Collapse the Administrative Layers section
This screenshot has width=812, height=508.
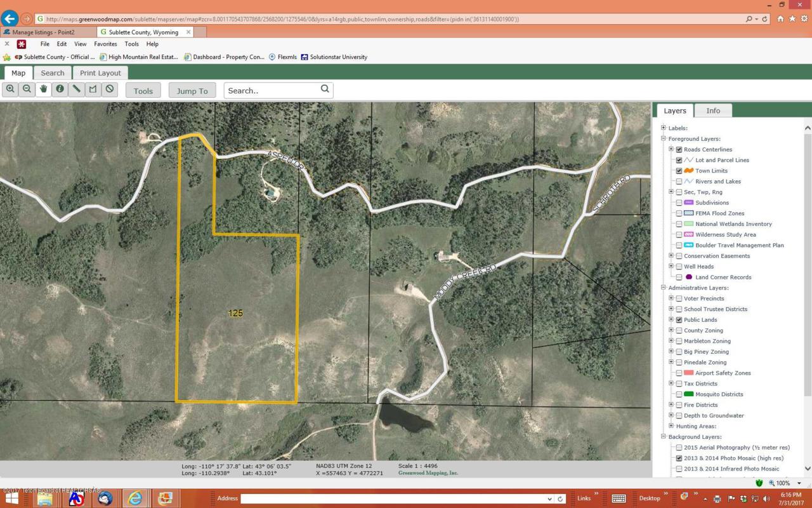coord(664,288)
